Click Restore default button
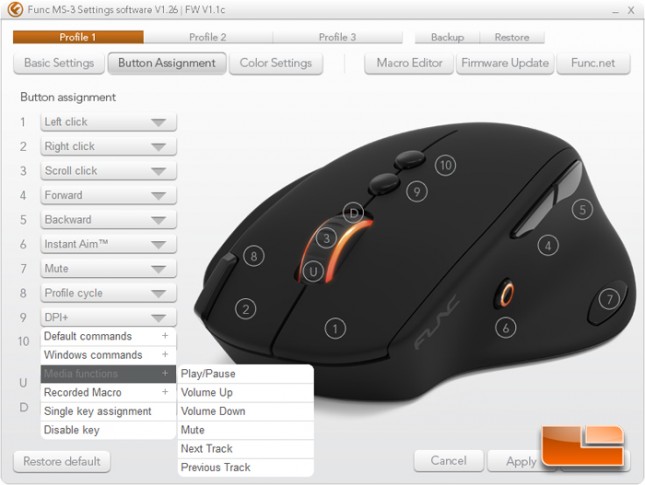 click(x=62, y=462)
